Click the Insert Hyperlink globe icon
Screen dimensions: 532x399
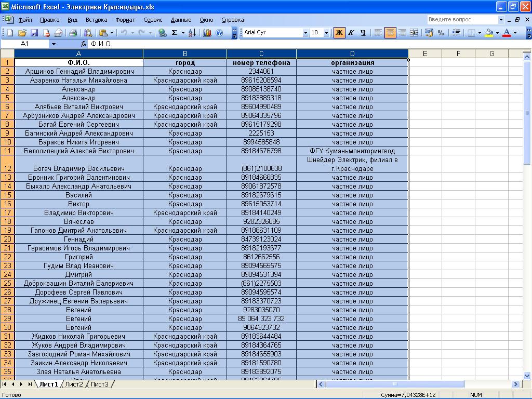pos(162,33)
